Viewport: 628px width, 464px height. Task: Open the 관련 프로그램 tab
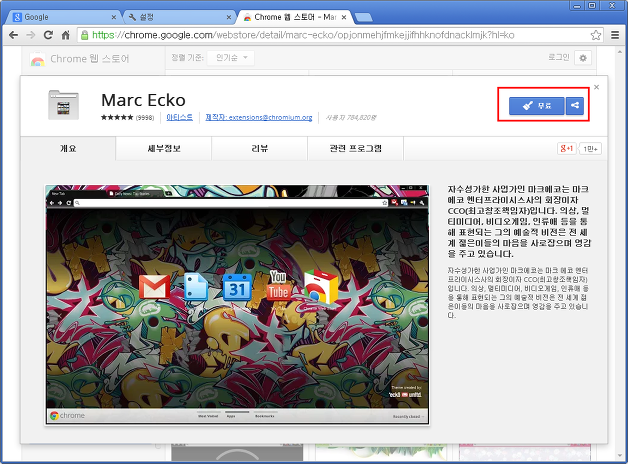[x=355, y=149]
